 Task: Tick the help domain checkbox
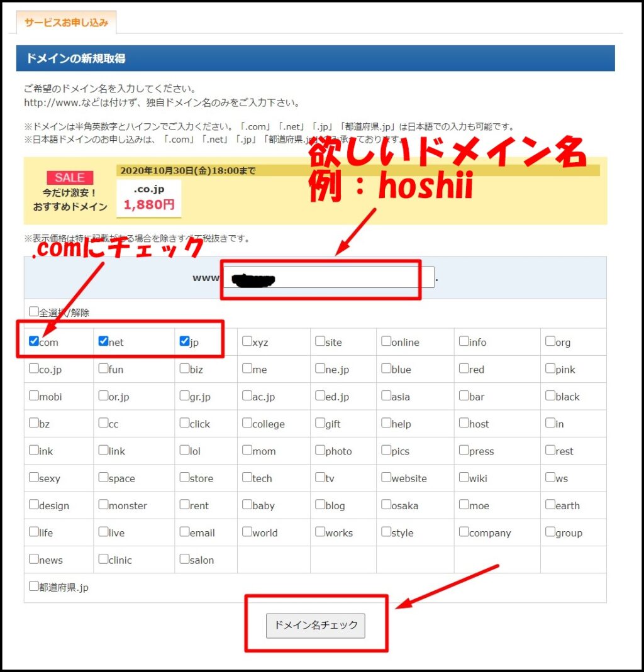[x=386, y=422]
